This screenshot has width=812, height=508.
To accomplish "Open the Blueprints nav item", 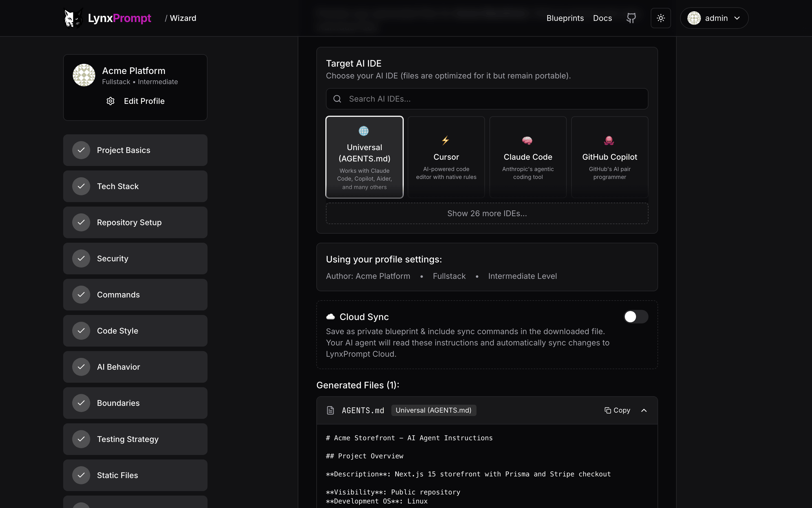I will tap(565, 18).
